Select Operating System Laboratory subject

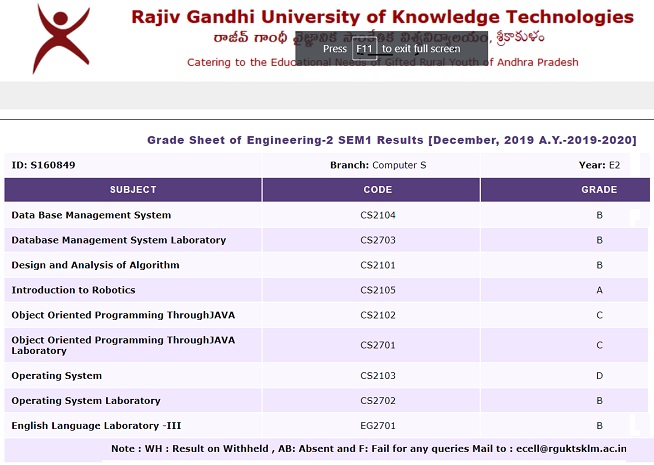86,401
